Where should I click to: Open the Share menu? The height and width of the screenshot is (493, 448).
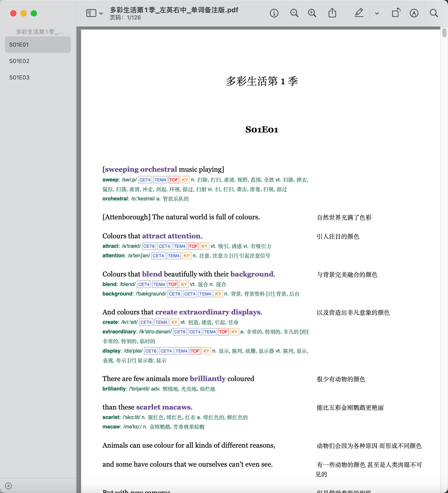coord(332,13)
